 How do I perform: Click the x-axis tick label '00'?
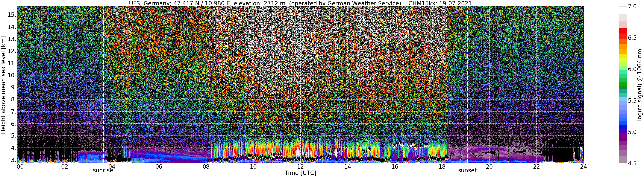coord(20,167)
